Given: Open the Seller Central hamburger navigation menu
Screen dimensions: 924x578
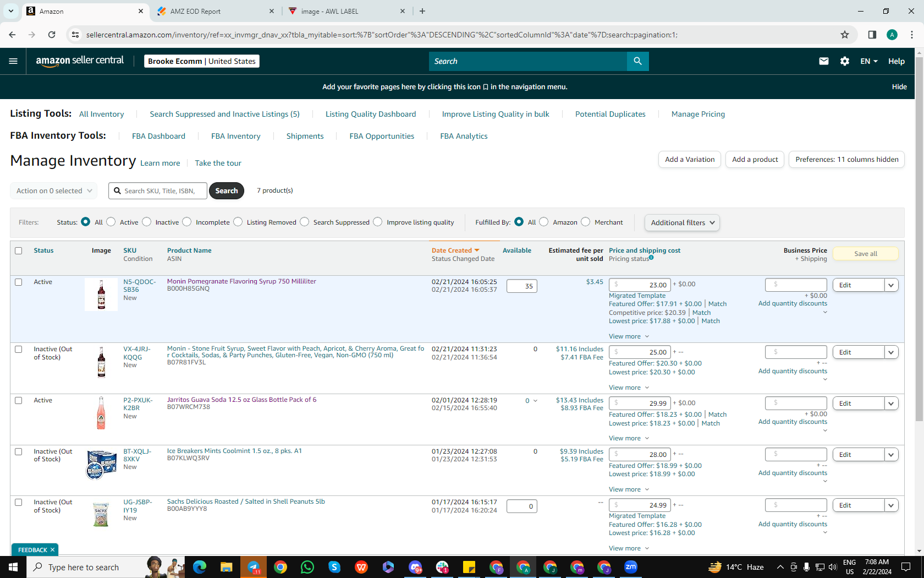Looking at the screenshot, I should (x=13, y=61).
